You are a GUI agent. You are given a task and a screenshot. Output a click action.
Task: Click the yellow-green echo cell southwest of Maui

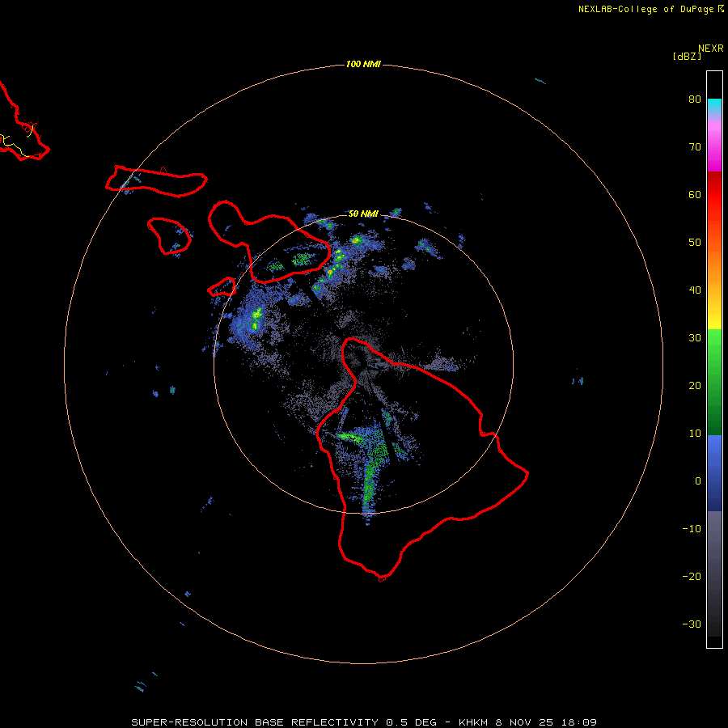click(x=255, y=319)
